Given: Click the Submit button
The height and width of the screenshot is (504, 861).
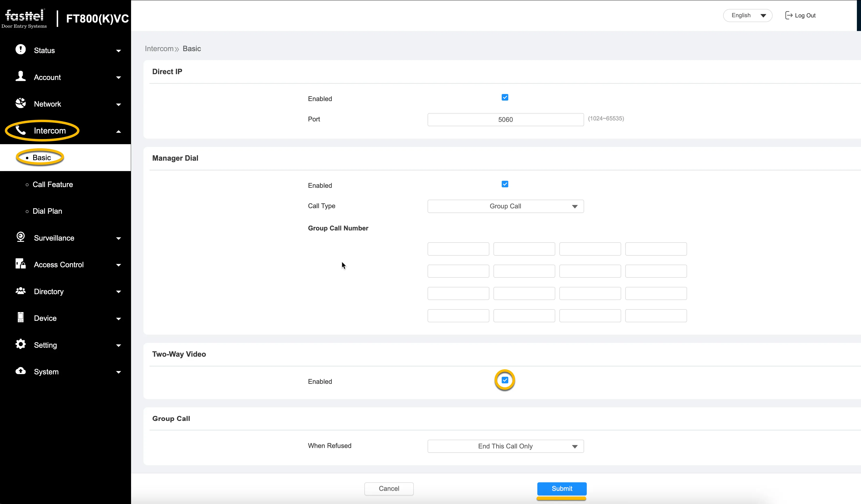Looking at the screenshot, I should pos(562,489).
